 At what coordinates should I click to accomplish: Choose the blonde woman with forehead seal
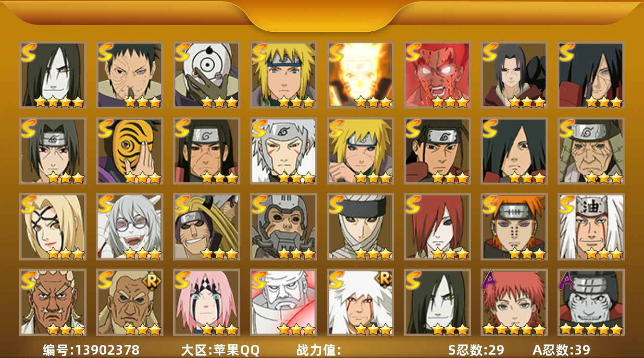[52, 226]
